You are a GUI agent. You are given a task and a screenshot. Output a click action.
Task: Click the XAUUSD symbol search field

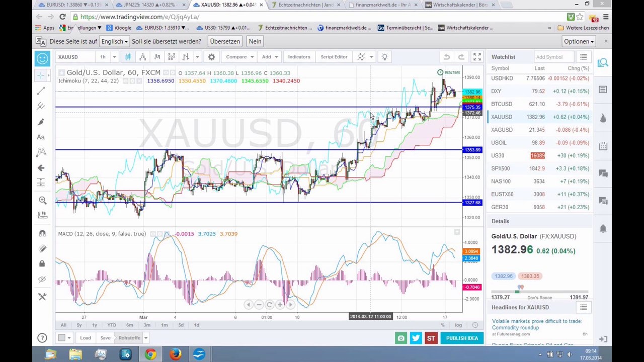tap(75, 57)
